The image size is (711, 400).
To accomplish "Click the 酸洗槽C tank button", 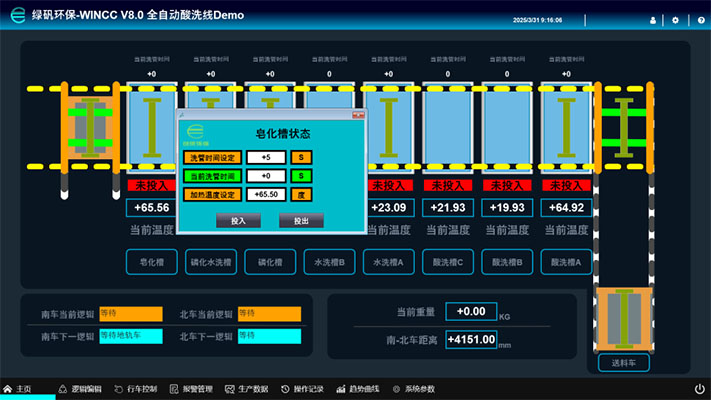I will 447,262.
